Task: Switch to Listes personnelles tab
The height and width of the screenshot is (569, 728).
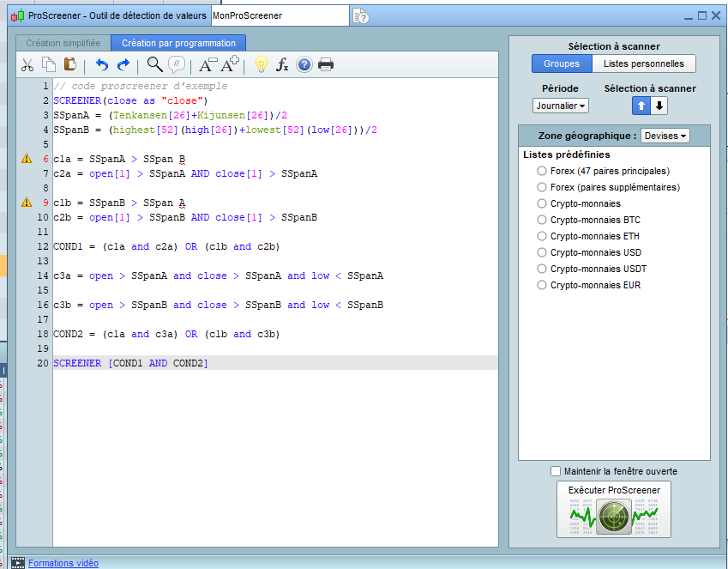Action: coord(643,64)
